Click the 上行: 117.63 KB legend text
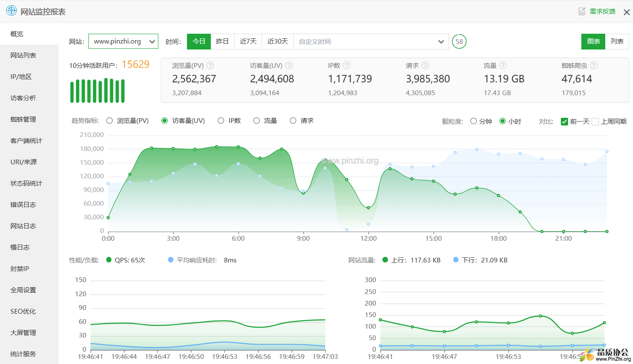Viewport: 633px width, 364px height. coord(416,260)
